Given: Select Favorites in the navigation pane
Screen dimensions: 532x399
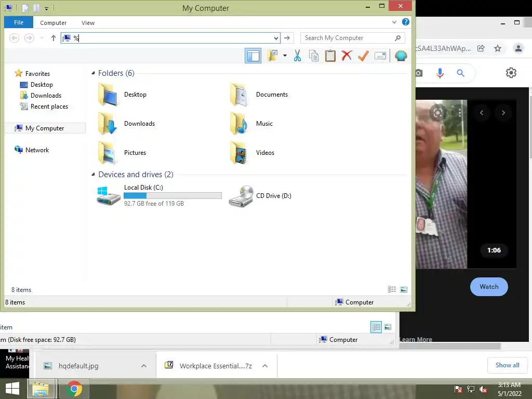Looking at the screenshot, I should (37, 74).
